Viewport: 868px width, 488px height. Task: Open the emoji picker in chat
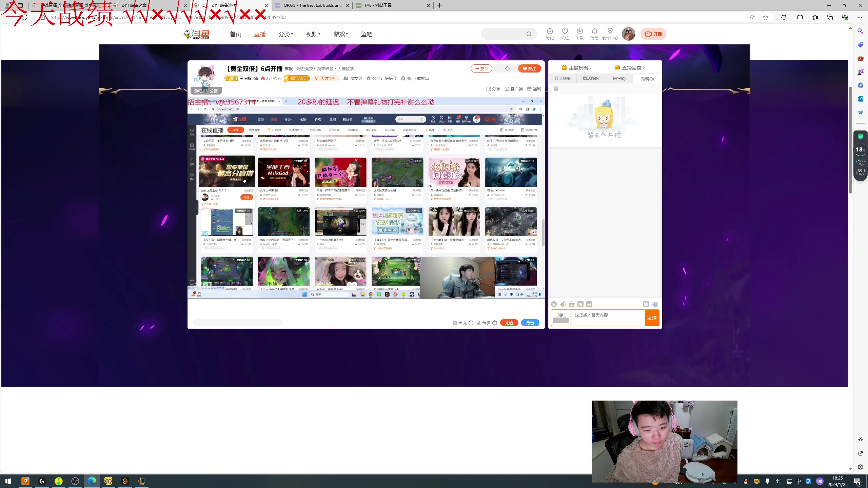coord(554,304)
